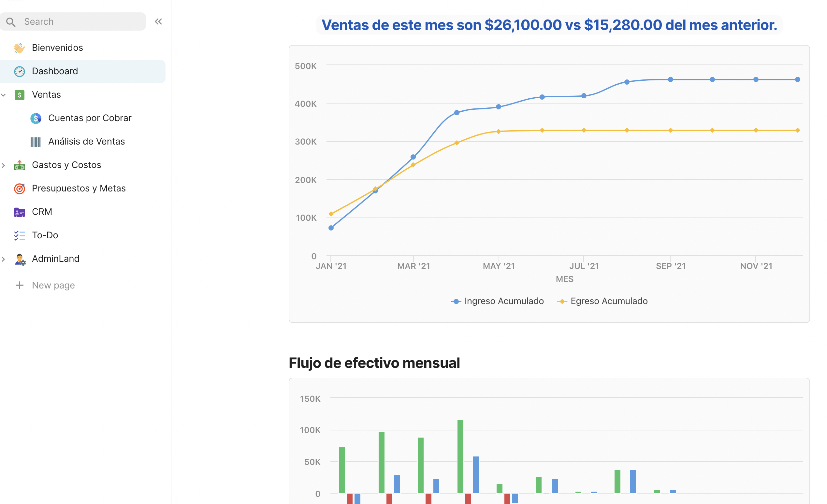Open the Presupuestos y Metas page
Viewport: 827px width, 504px height.
click(79, 189)
